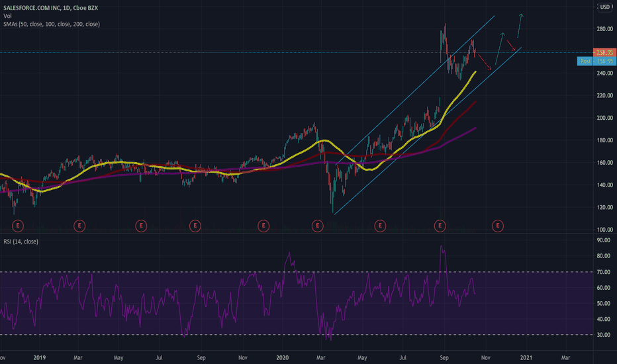Click the 200.00 price axis label

[x=605, y=118]
